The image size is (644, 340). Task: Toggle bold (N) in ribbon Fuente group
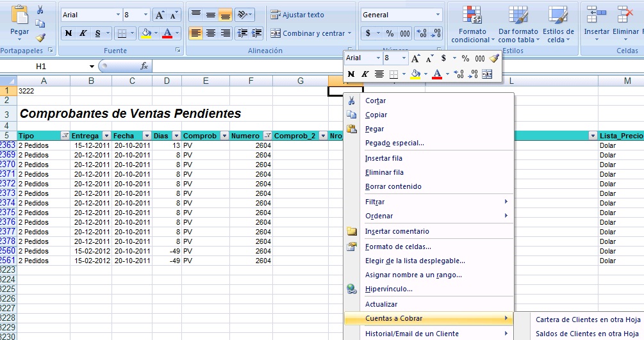(69, 33)
